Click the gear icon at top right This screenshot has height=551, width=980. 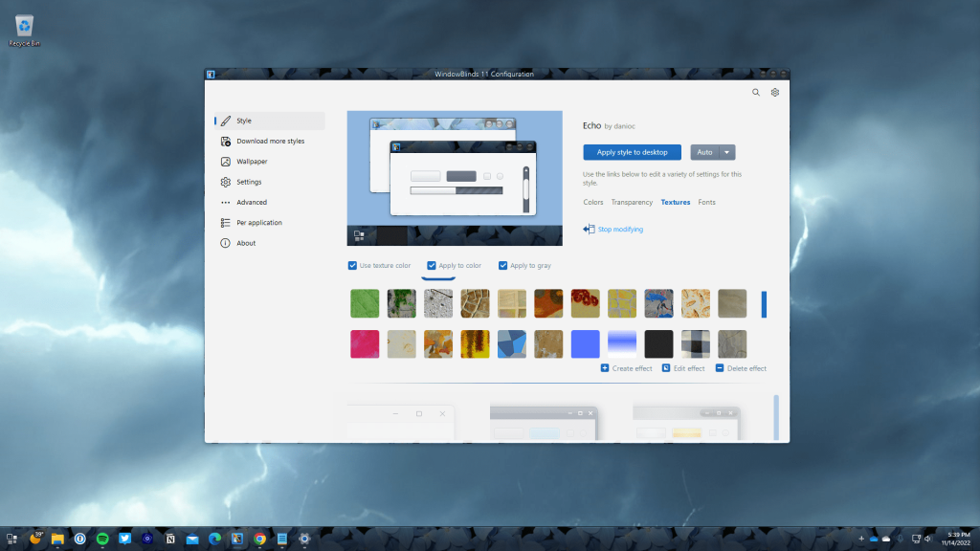(x=775, y=93)
